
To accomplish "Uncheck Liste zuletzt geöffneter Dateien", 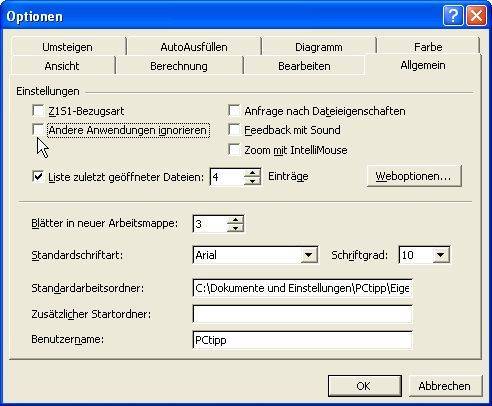I will click(x=38, y=176).
